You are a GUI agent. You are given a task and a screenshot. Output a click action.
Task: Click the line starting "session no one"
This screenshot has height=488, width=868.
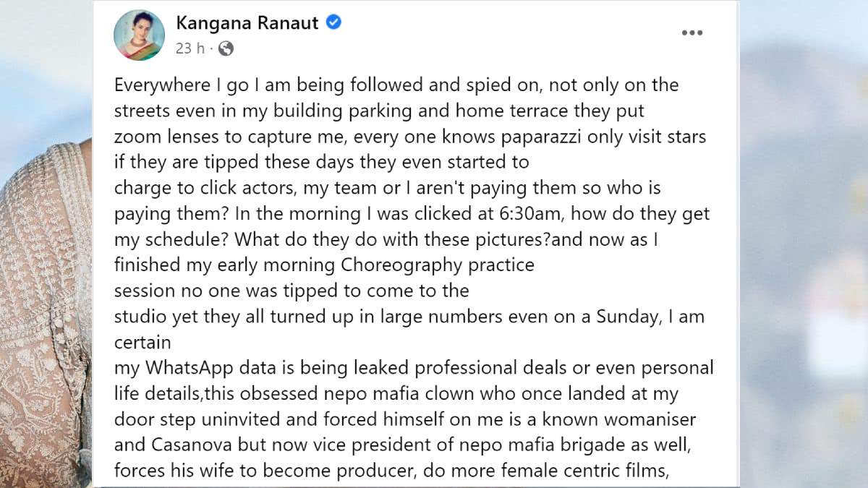tap(217, 291)
